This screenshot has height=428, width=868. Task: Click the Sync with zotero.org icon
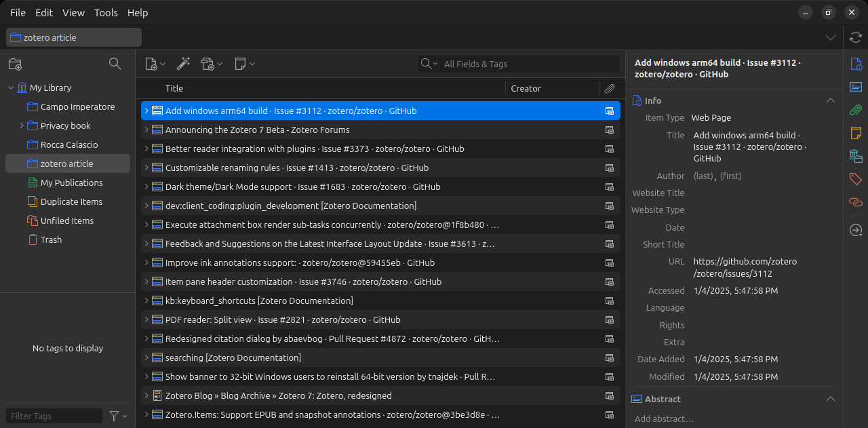[856, 37]
